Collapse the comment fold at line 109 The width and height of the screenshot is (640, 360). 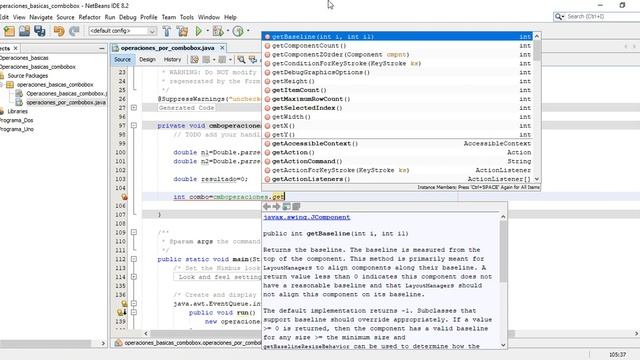point(134,232)
